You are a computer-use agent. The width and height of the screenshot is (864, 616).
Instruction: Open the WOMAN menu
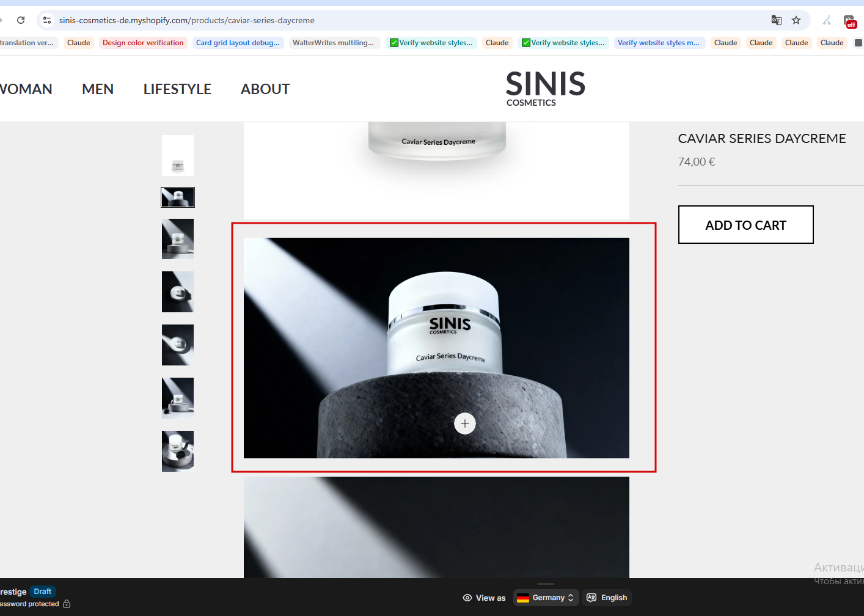(26, 89)
